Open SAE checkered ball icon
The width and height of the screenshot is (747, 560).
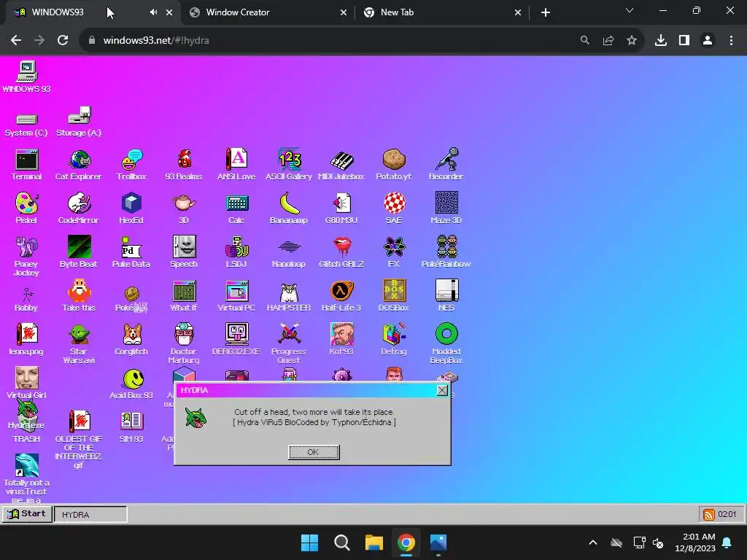394,208
